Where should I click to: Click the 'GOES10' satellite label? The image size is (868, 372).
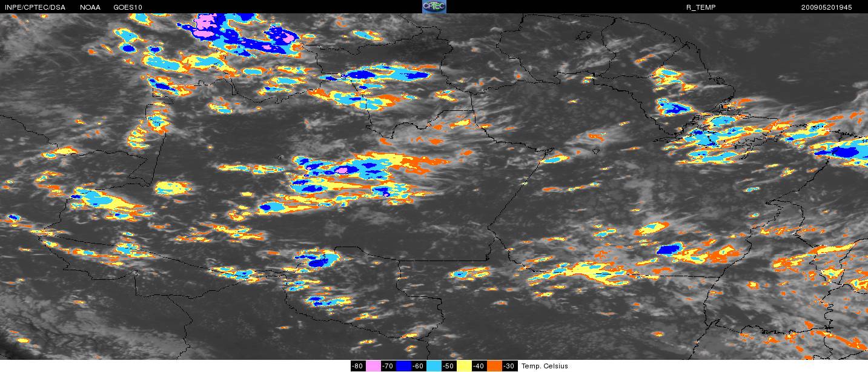pos(128,7)
